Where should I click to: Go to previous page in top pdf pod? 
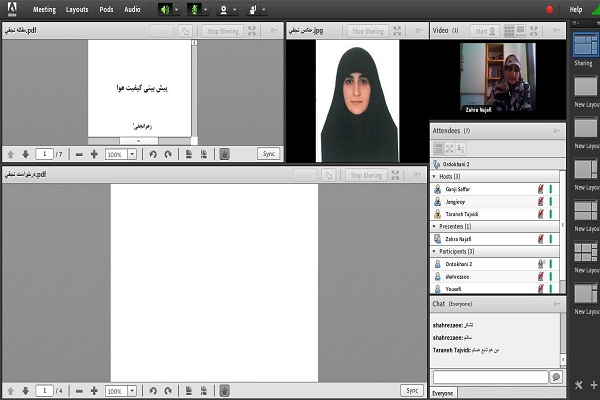click(11, 154)
